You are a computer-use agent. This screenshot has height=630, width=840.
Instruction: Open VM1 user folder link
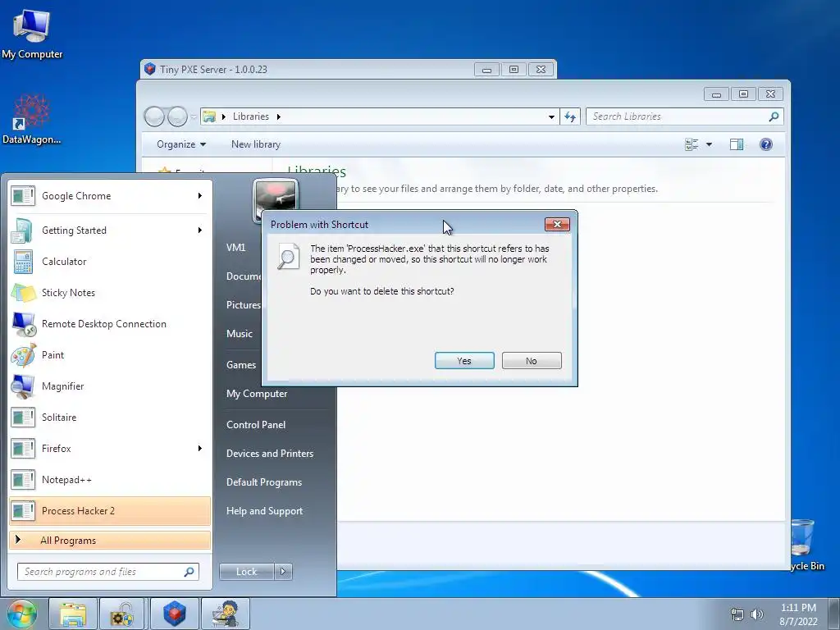click(x=235, y=248)
